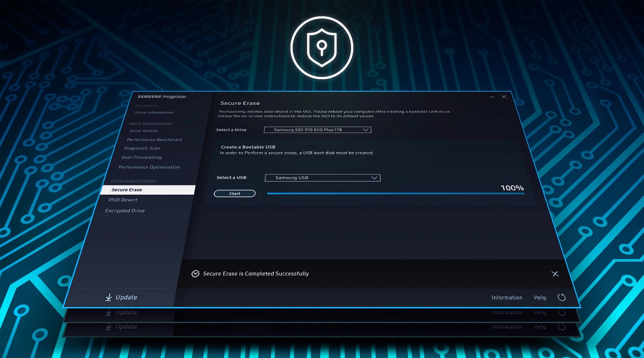Click the Secure Erase page title
Viewport: 644px width, 358px height.
click(240, 103)
